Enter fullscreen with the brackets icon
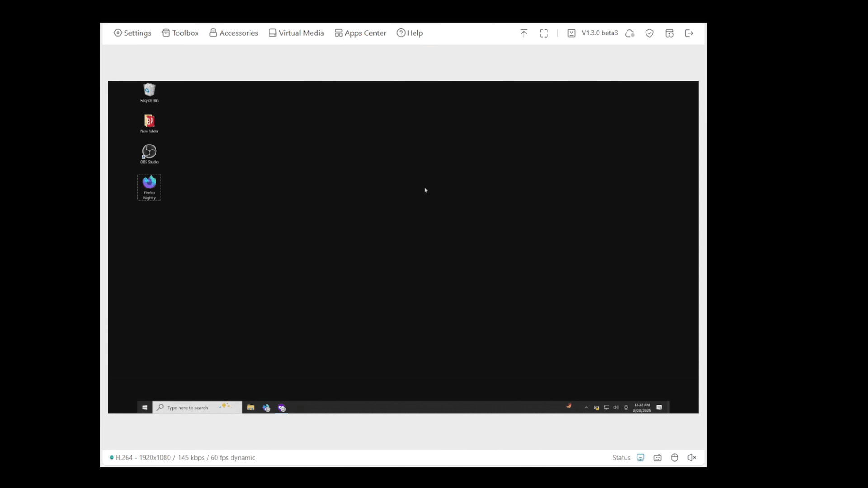868x488 pixels. click(544, 33)
